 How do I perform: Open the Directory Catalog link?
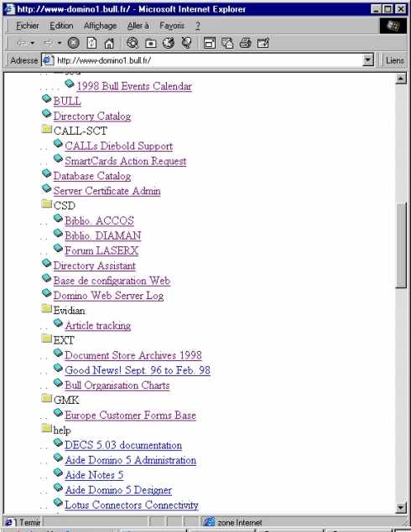pos(92,116)
